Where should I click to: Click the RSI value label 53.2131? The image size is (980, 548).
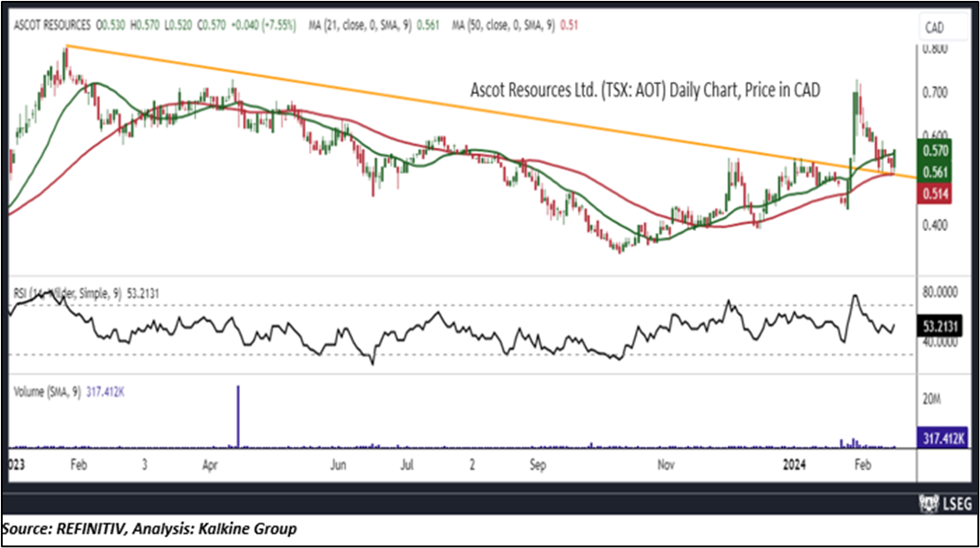941,326
